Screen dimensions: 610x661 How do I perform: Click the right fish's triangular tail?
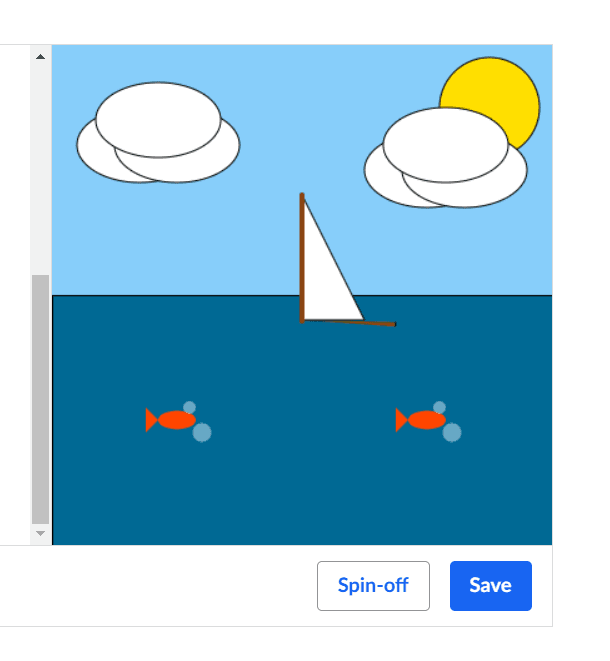pyautogui.click(x=400, y=420)
